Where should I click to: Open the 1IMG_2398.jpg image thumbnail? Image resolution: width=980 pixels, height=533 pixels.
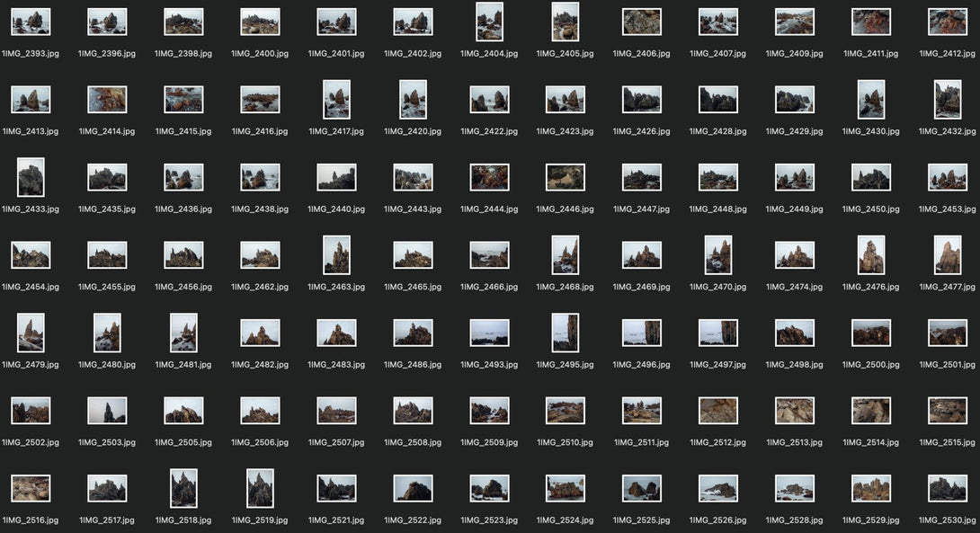pyautogui.click(x=183, y=22)
